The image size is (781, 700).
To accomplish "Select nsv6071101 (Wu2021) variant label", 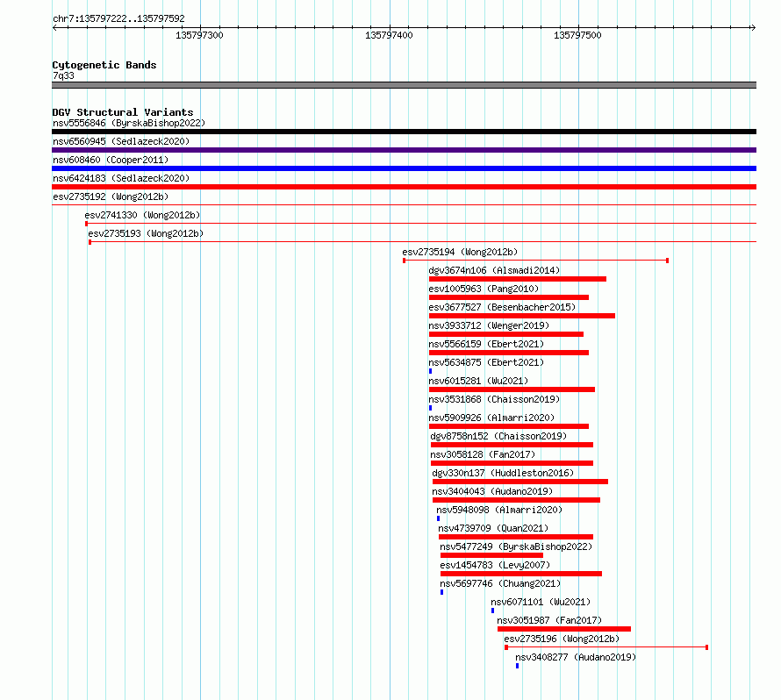I will tap(541, 602).
